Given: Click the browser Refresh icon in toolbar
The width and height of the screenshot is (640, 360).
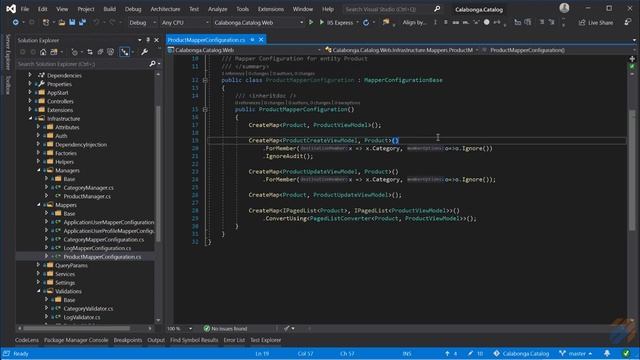Looking at the screenshot, I should (x=366, y=22).
